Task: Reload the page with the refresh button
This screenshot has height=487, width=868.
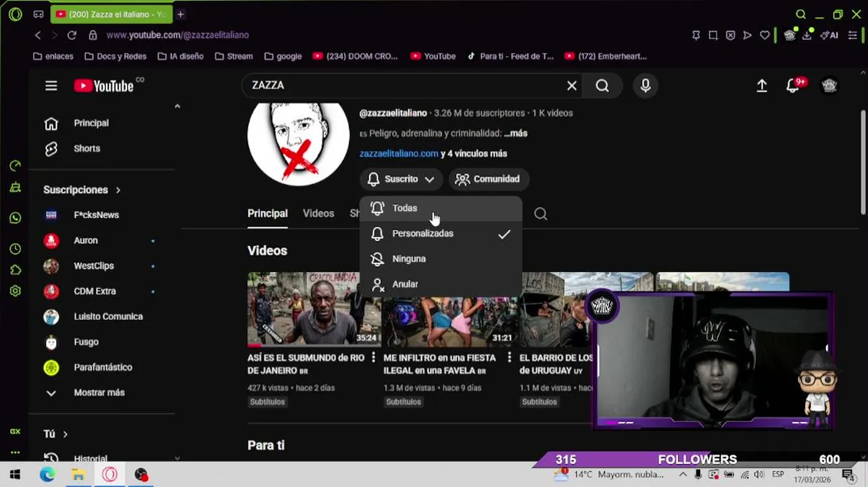Action: click(72, 35)
